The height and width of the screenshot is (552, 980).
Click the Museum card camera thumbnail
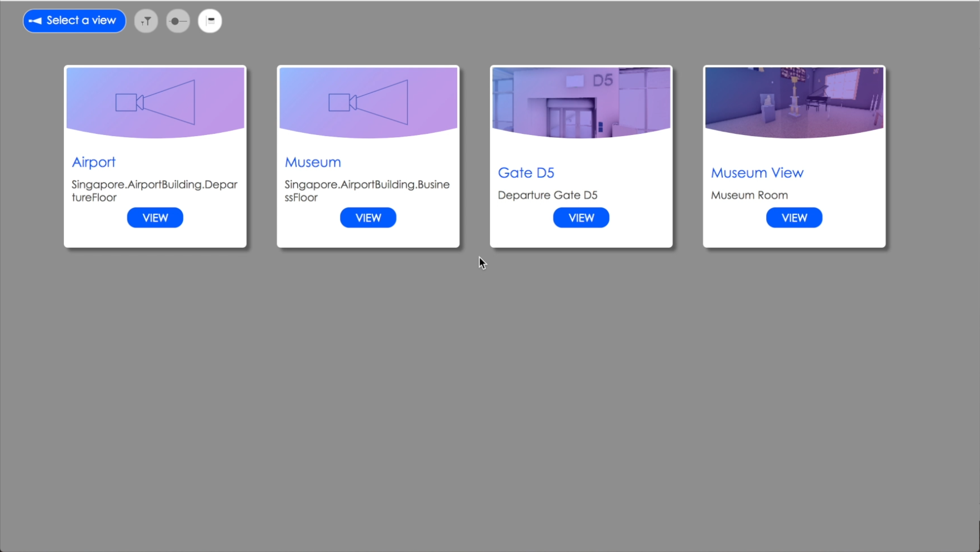pos(368,103)
